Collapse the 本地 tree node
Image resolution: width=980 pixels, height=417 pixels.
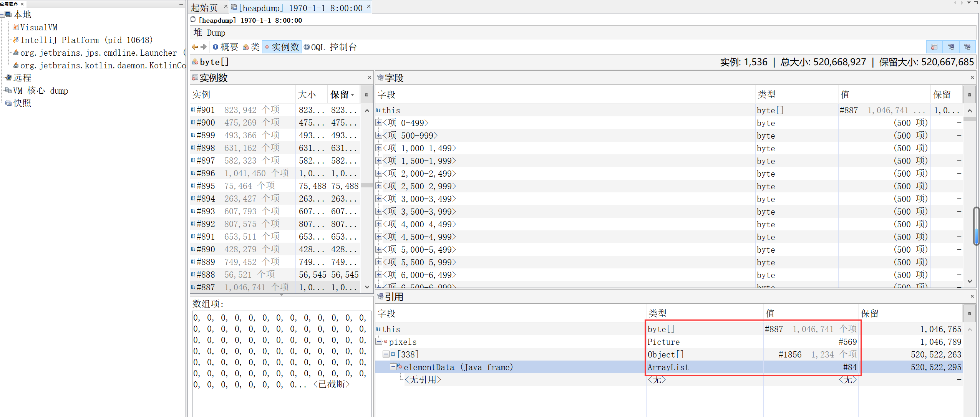(x=2, y=15)
